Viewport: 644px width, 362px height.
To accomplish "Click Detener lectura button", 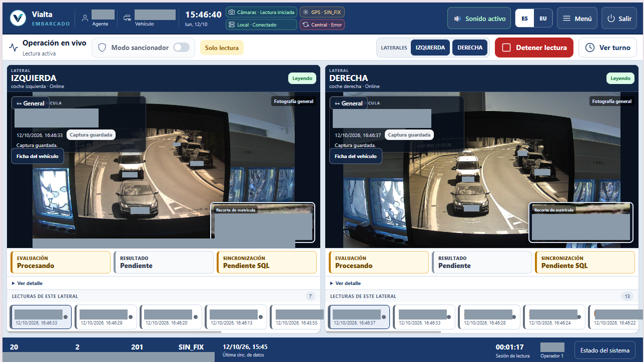I will (x=534, y=47).
